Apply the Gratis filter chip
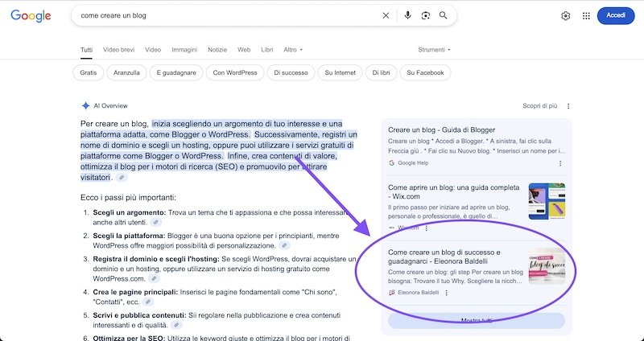Image resolution: width=644 pixels, height=341 pixels. (x=89, y=72)
